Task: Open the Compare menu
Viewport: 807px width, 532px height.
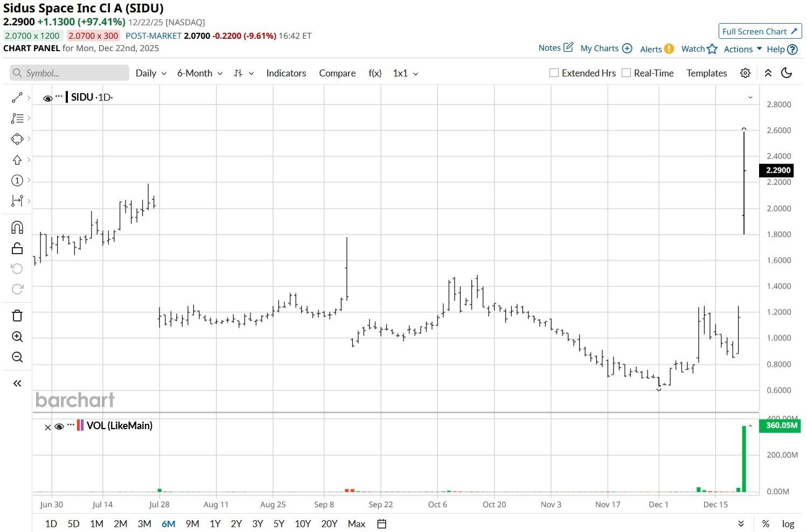Action: 337,73
